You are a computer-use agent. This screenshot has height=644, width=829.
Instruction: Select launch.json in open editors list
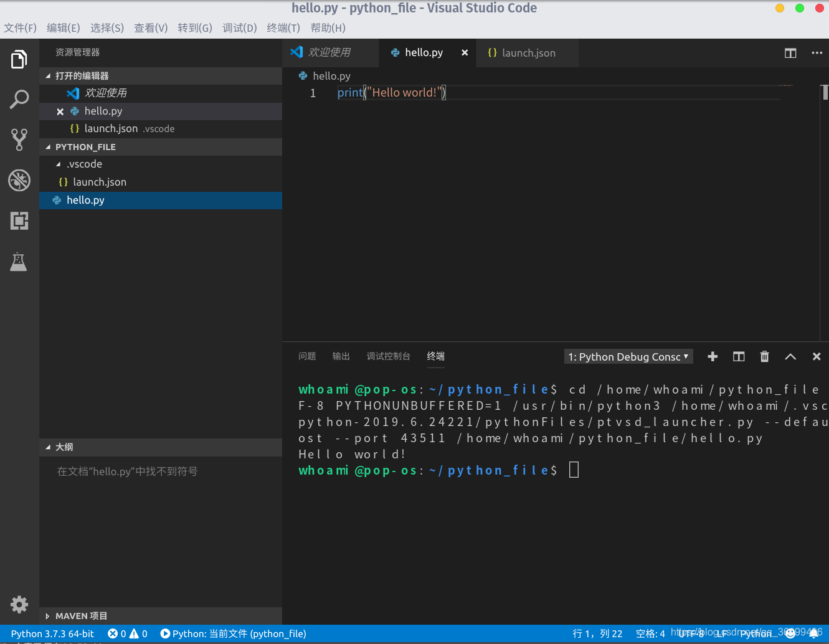coord(161,129)
